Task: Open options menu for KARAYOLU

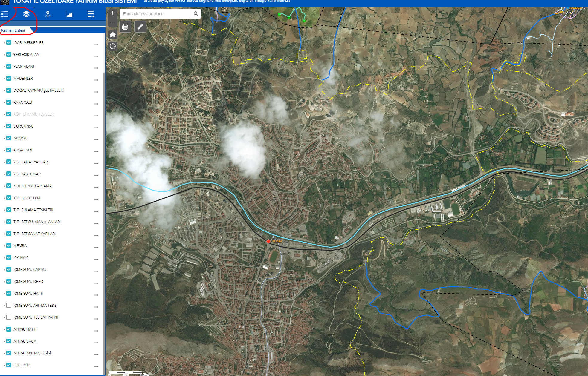Action: point(96,104)
